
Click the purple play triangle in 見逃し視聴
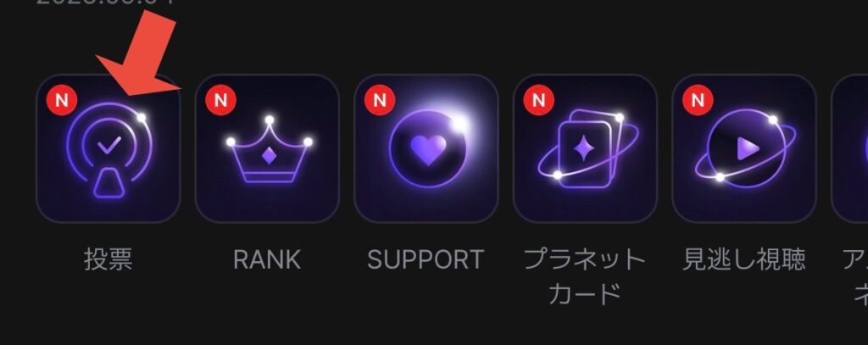[748, 148]
